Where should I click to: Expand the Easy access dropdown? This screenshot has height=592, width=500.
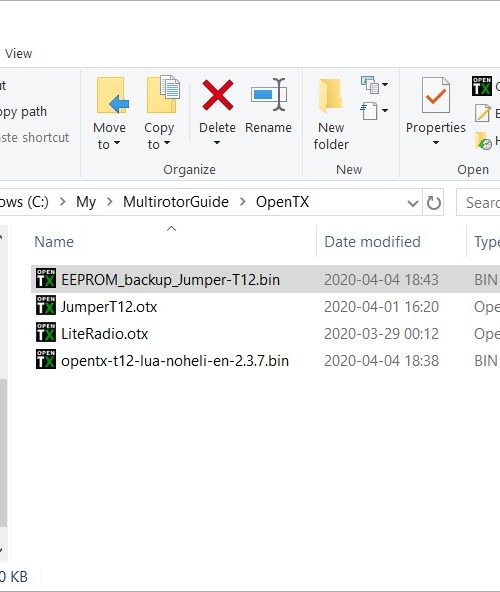coord(374,111)
